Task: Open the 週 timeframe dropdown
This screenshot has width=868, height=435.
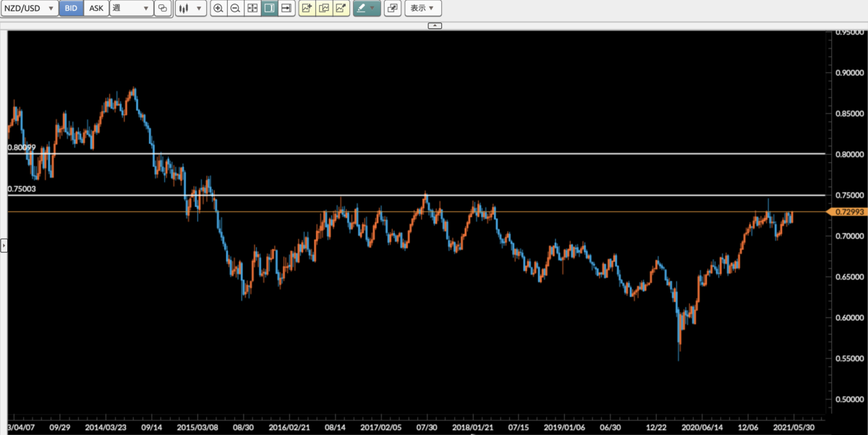Action: (x=131, y=9)
